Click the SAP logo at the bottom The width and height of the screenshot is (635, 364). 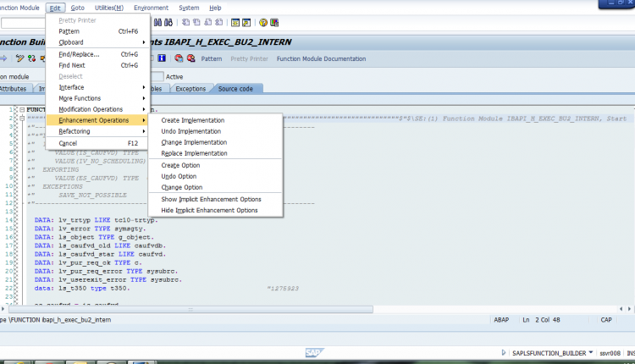pyautogui.click(x=314, y=353)
